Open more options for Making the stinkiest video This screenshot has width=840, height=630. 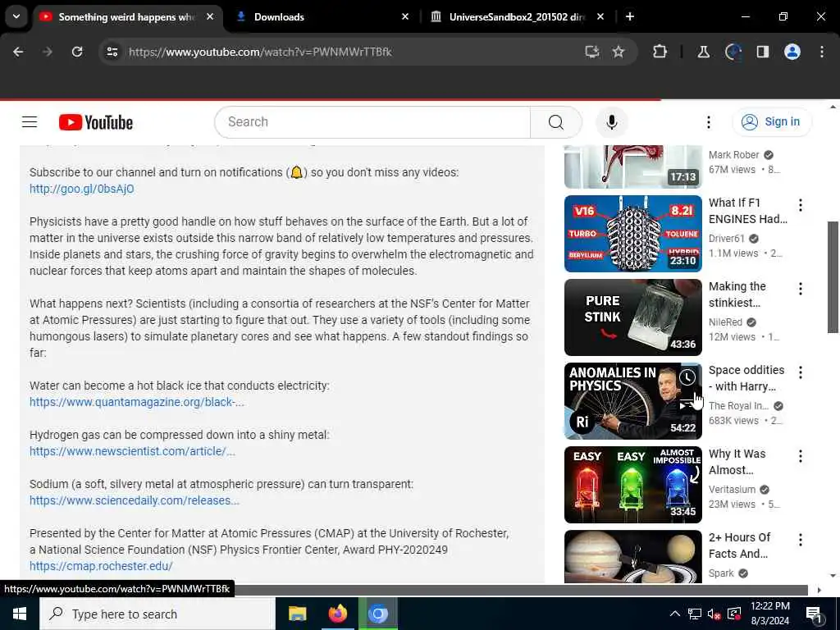click(801, 289)
